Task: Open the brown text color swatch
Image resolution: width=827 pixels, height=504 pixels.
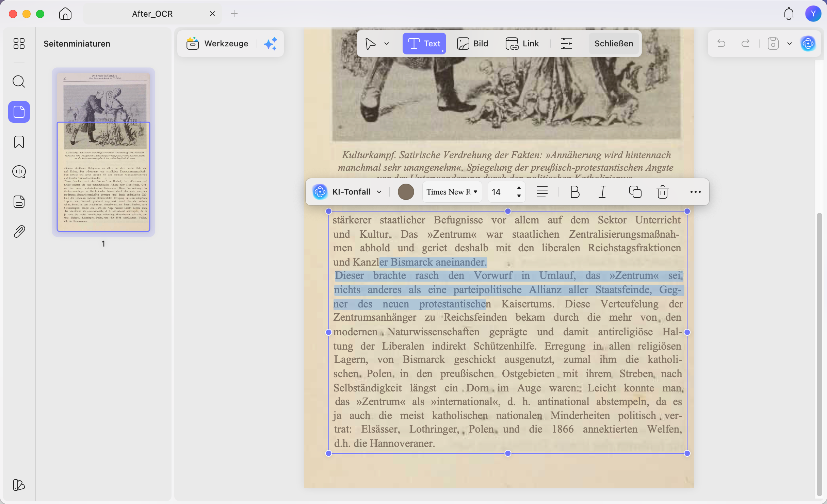Action: tap(406, 192)
